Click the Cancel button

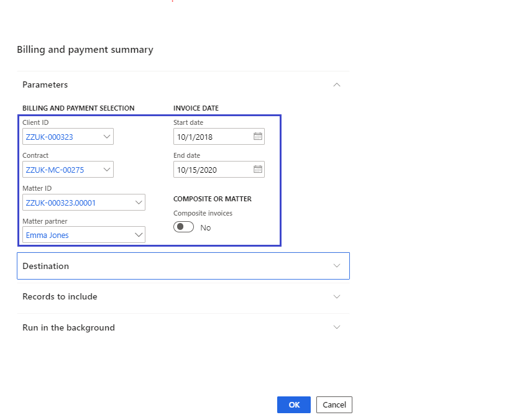coord(334,404)
